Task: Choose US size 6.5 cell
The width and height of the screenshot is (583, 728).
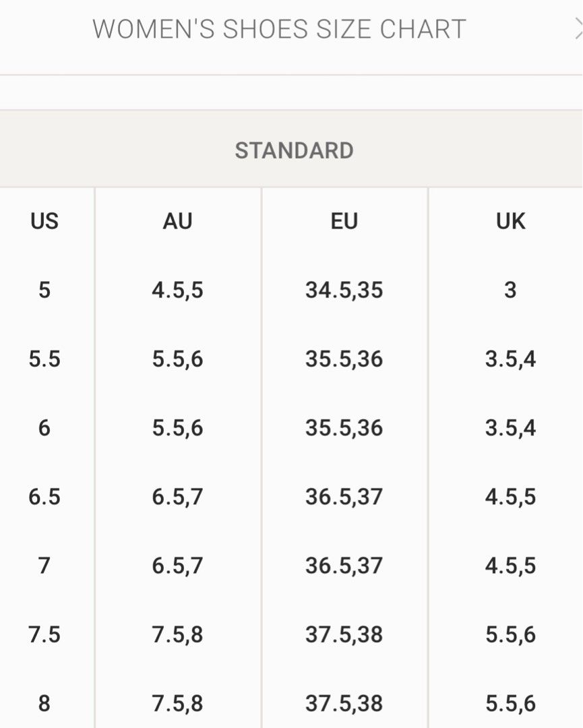Action: 44,497
